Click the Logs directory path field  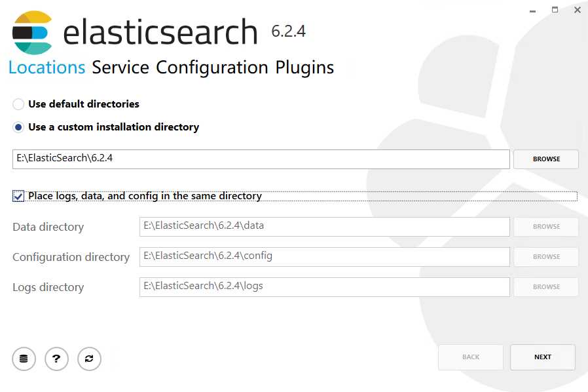click(x=324, y=286)
